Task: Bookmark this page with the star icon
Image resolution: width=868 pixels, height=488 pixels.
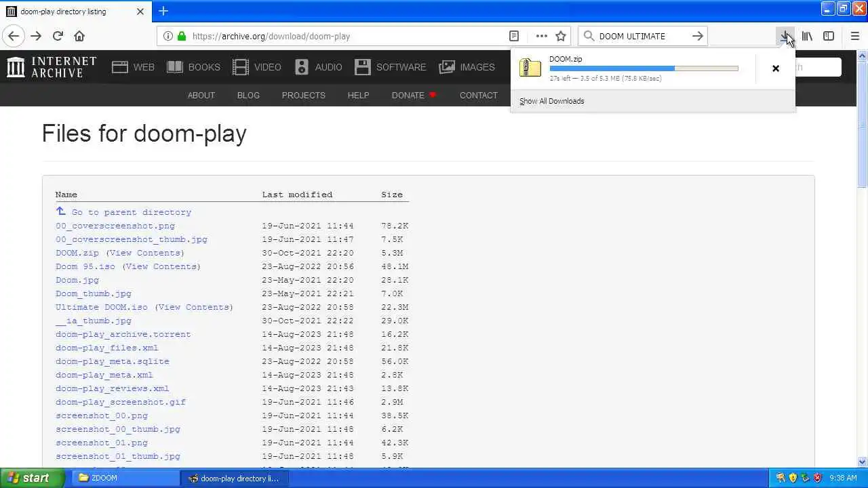Action: pyautogui.click(x=561, y=36)
